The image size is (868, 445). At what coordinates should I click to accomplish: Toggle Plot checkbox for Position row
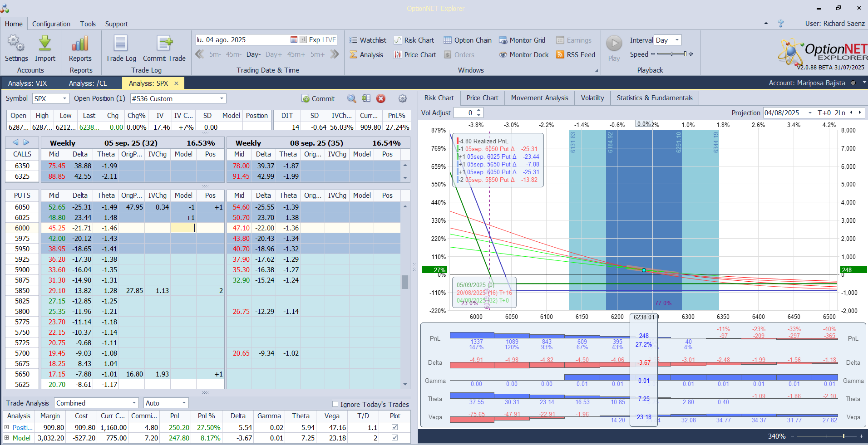point(395,427)
